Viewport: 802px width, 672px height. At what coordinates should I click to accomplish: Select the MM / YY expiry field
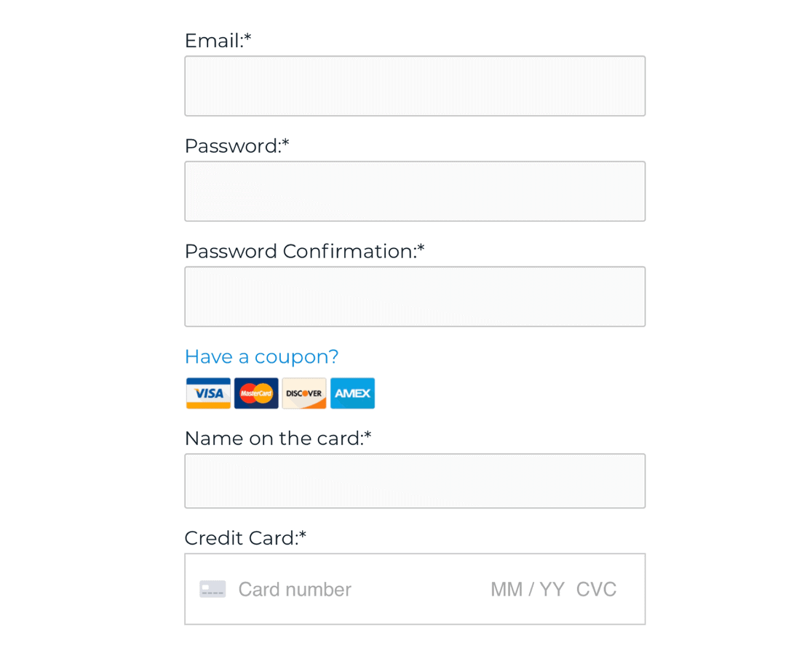point(528,589)
